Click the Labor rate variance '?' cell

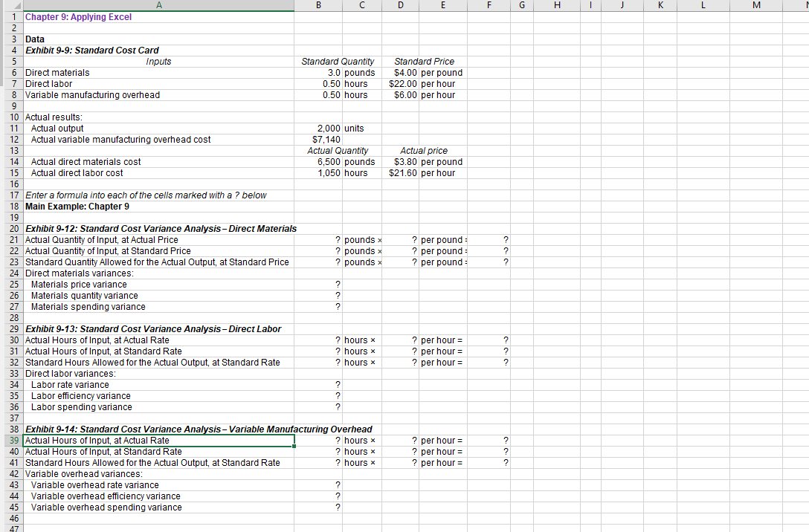click(x=318, y=384)
